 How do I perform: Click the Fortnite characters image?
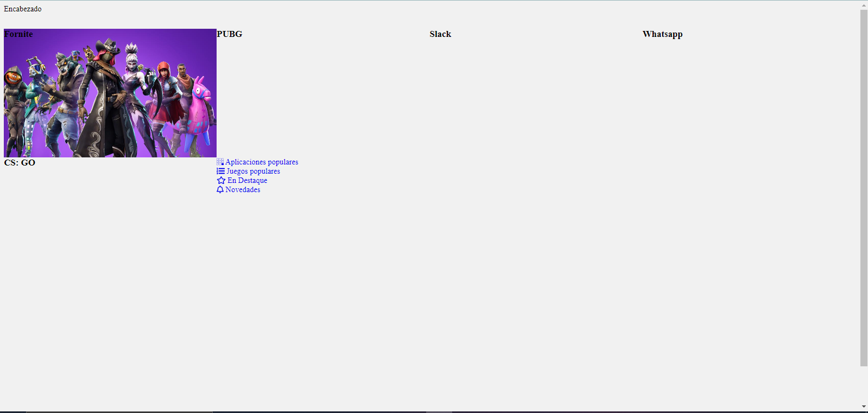click(x=110, y=93)
